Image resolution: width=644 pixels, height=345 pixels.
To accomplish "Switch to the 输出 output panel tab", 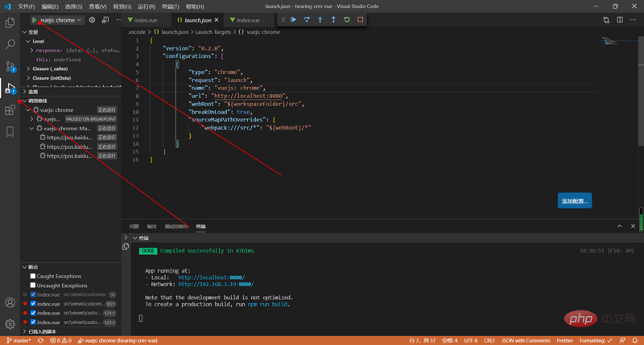I will coord(151,227).
